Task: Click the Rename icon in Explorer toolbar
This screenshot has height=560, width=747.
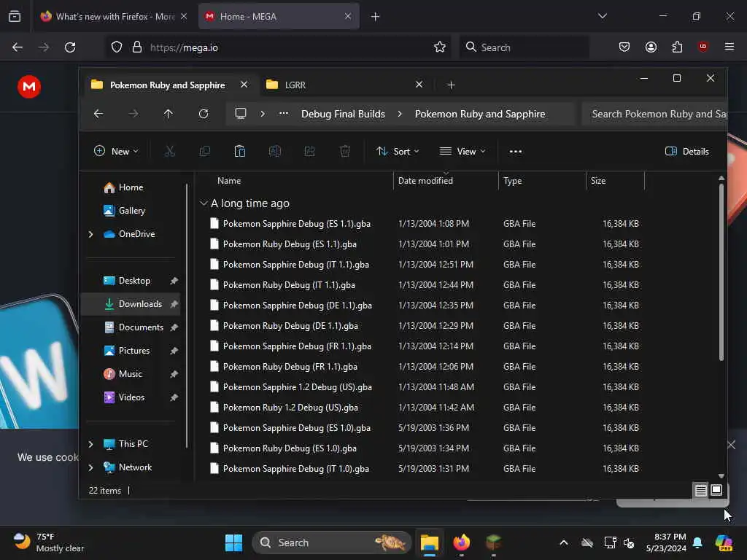Action: click(275, 152)
